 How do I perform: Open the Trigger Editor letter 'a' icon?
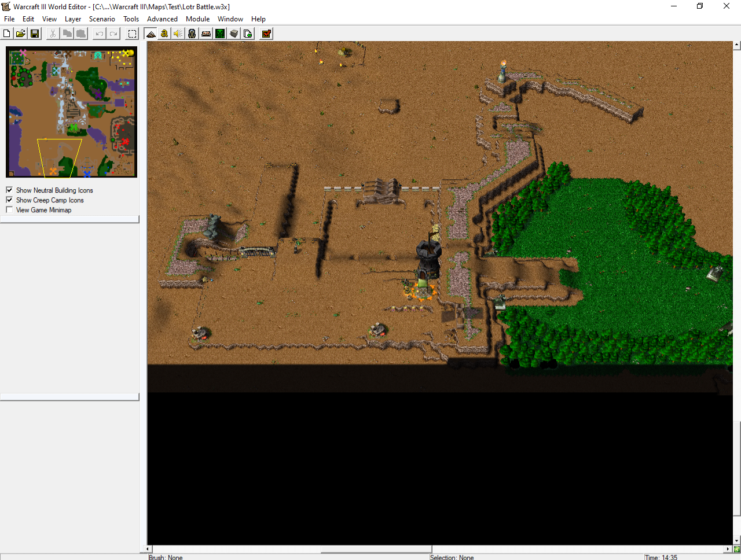tap(164, 34)
